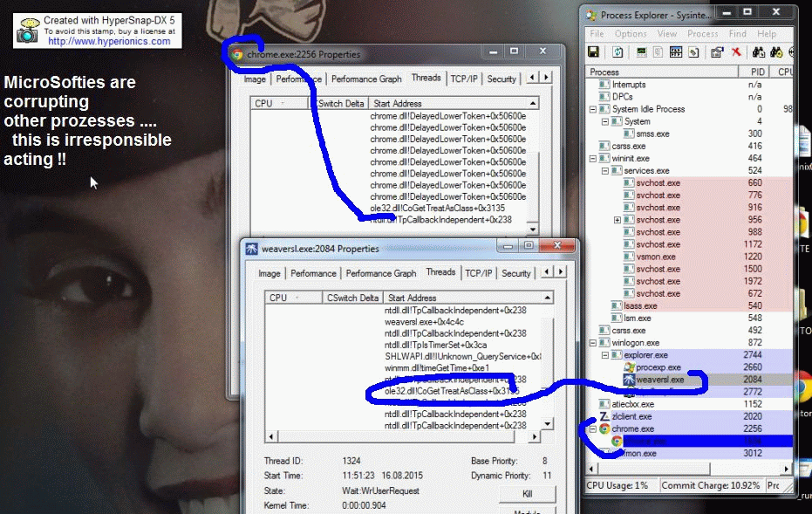
Task: Click the second binoculars toolbar icon
Action: tap(776, 51)
